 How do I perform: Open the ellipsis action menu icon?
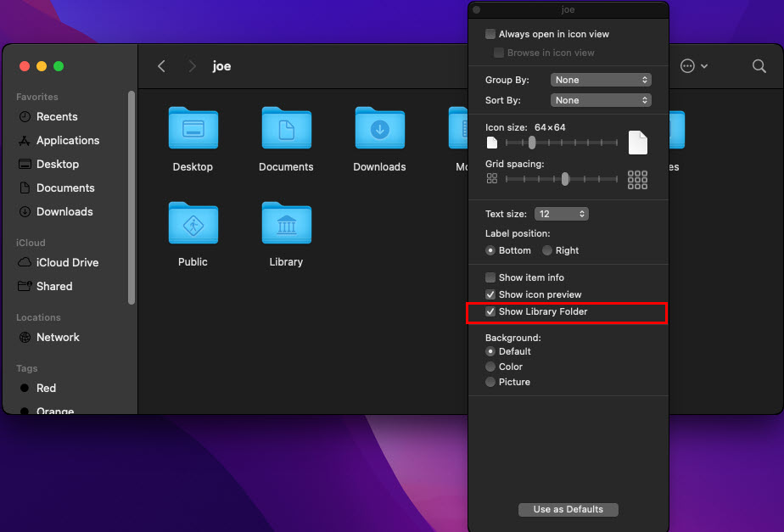pos(688,66)
